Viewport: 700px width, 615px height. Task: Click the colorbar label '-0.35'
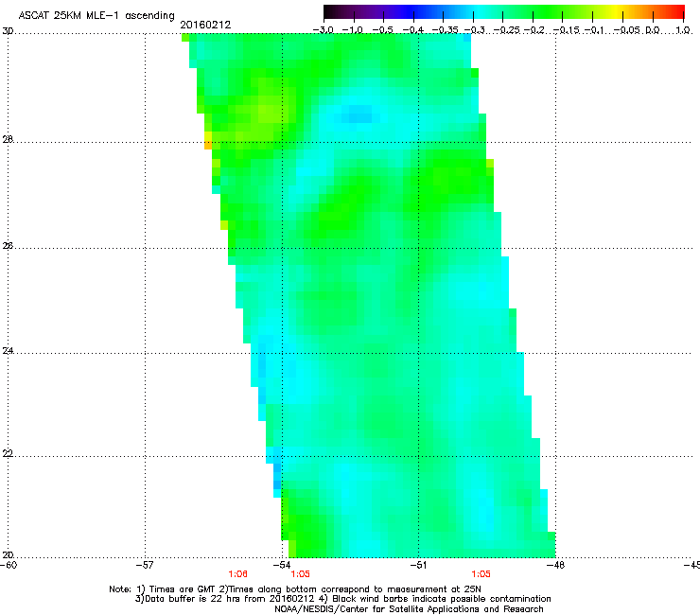point(446,30)
